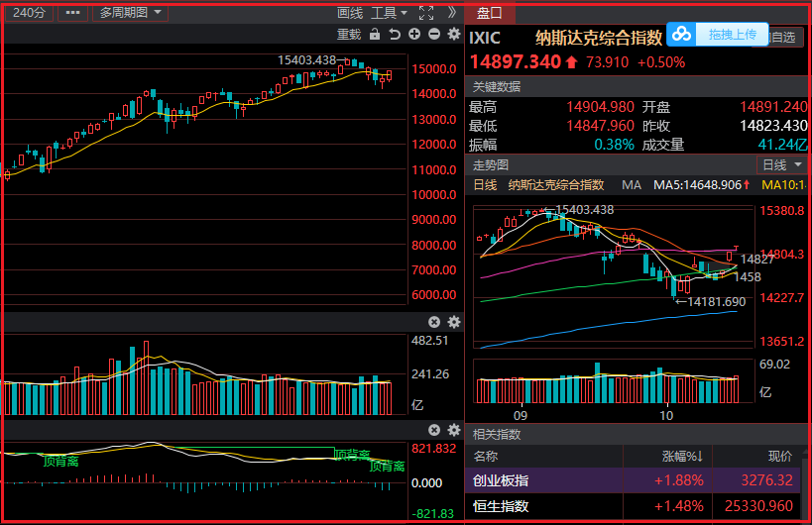Toggle fullscreen chart icon

[x=426, y=13]
